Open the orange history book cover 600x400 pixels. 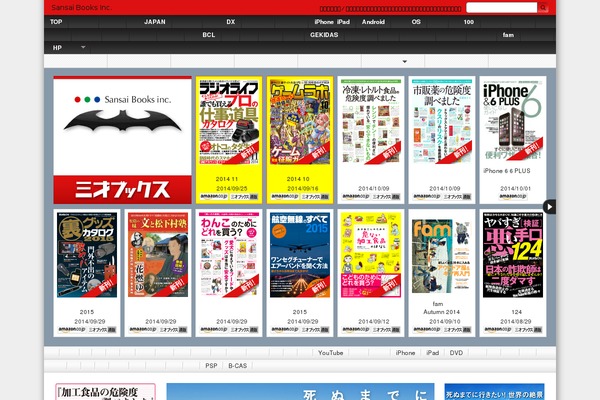[158, 255]
